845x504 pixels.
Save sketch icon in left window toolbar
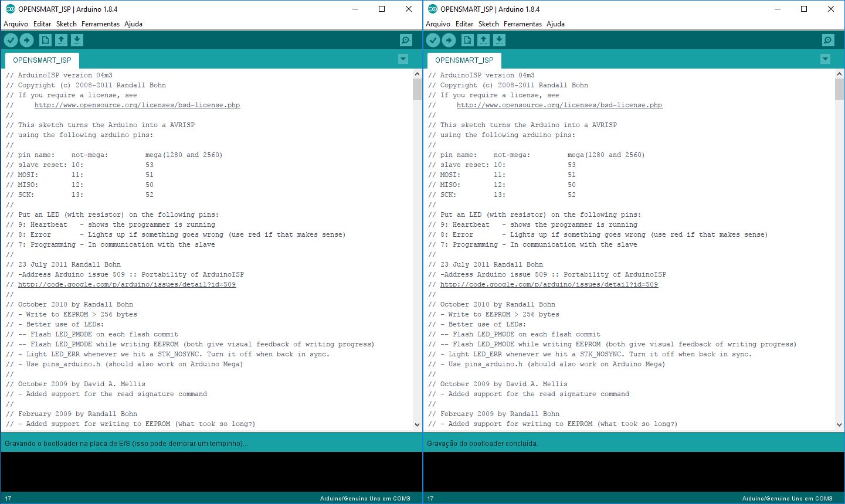[x=77, y=40]
